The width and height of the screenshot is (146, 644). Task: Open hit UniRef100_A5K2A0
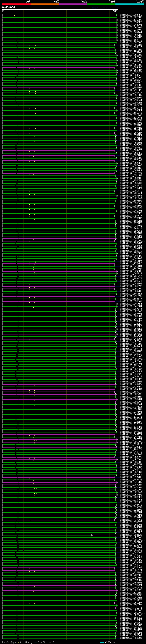pos(131,35)
